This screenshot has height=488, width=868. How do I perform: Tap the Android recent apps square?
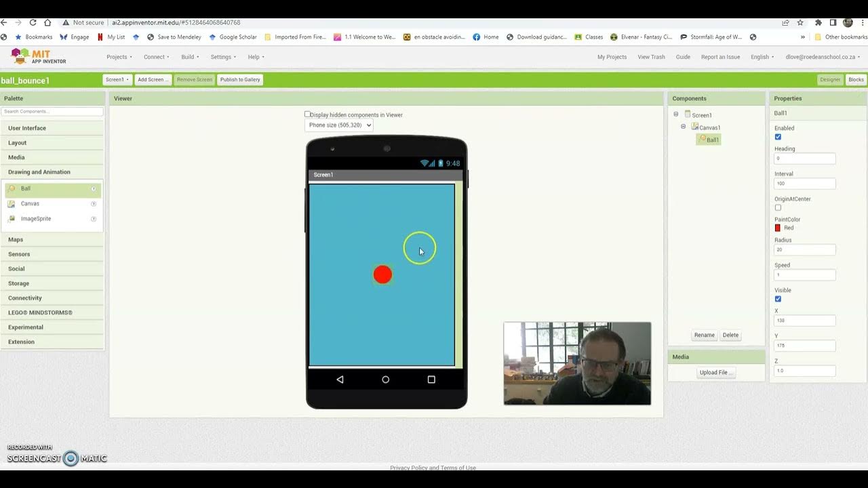point(431,380)
